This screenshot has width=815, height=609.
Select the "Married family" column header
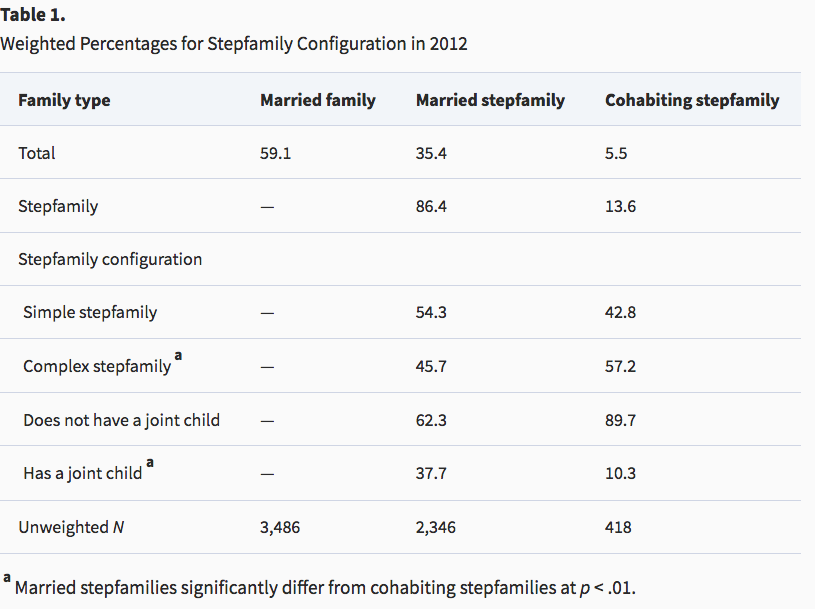coord(318,100)
